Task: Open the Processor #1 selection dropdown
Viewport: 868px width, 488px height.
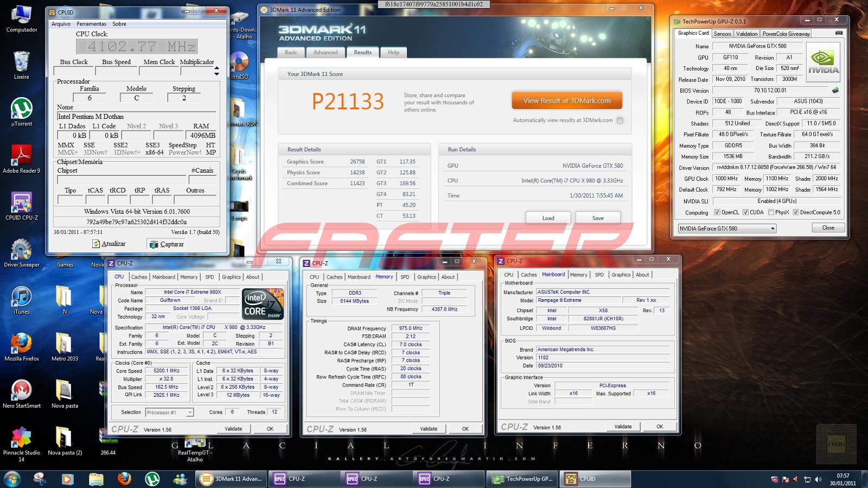Action: 169,413
